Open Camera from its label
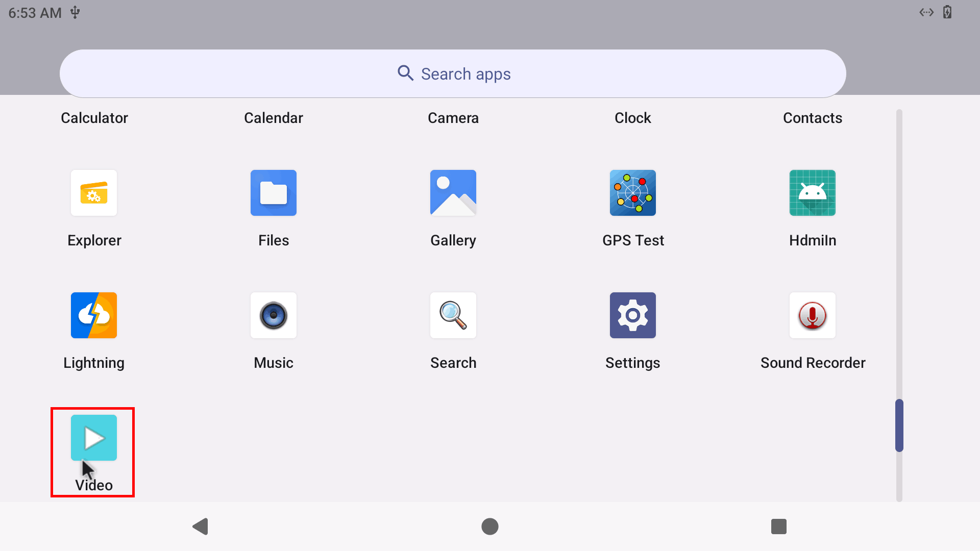980x551 pixels. click(453, 118)
